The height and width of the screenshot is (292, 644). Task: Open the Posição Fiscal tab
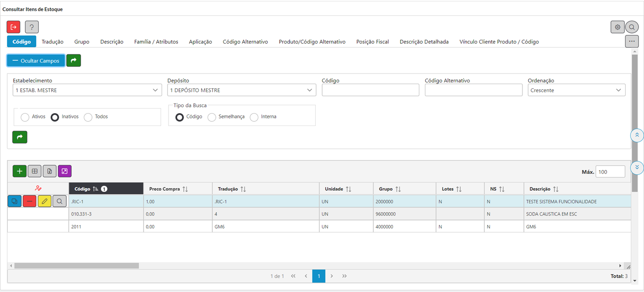372,41
